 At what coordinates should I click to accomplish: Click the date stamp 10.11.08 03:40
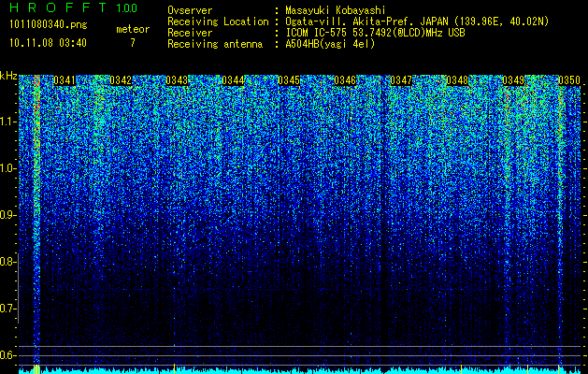(49, 43)
